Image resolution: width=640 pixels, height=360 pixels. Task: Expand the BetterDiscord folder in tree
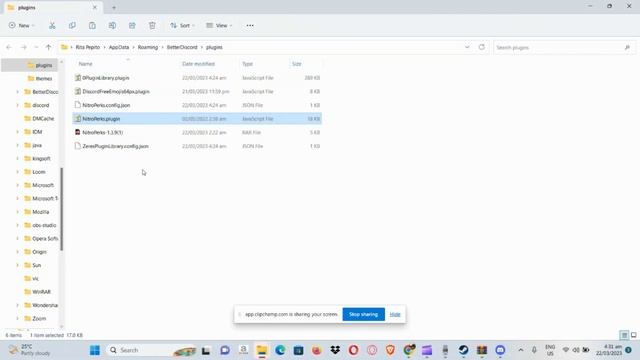[x=18, y=92]
